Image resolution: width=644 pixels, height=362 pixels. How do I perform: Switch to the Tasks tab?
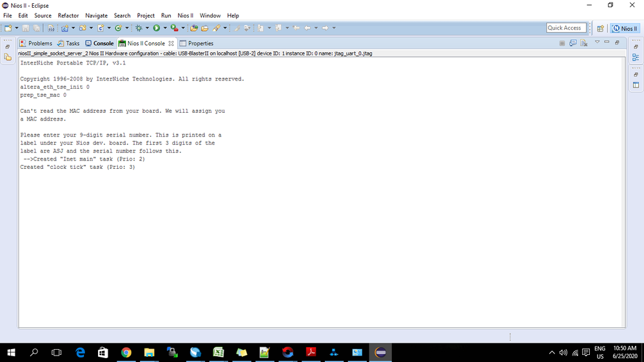(x=68, y=43)
